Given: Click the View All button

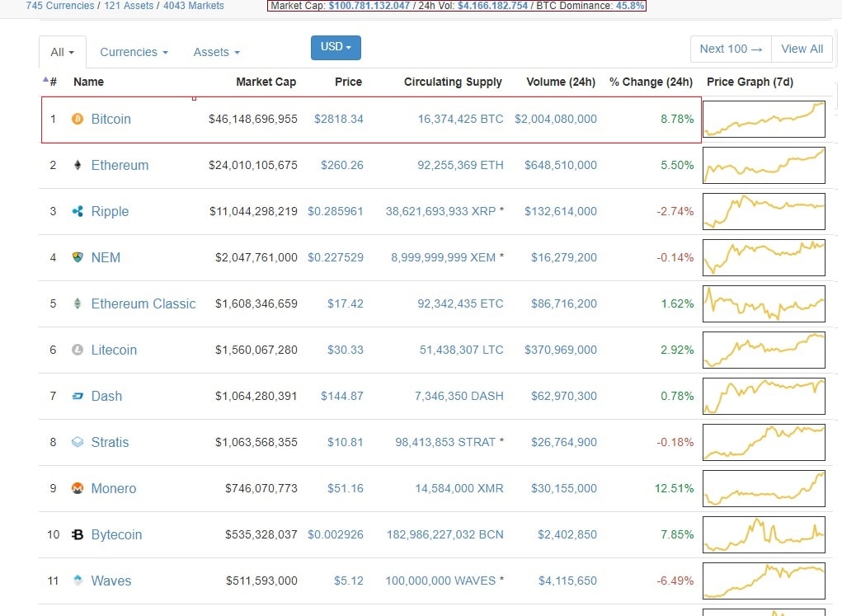Looking at the screenshot, I should (802, 49).
